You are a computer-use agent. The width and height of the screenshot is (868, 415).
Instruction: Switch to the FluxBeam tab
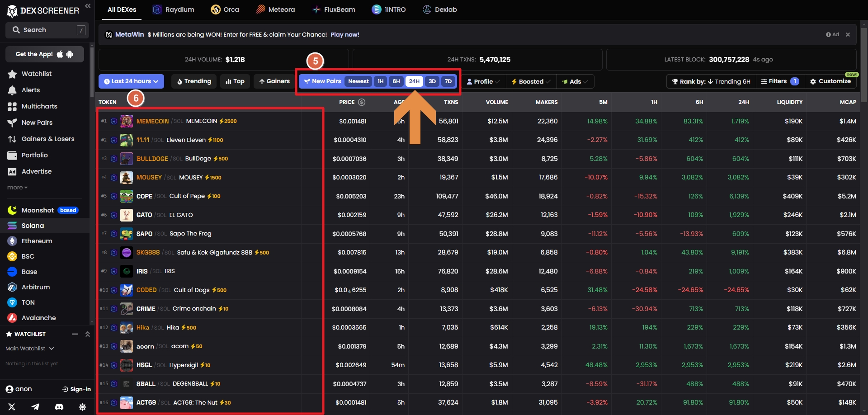334,9
